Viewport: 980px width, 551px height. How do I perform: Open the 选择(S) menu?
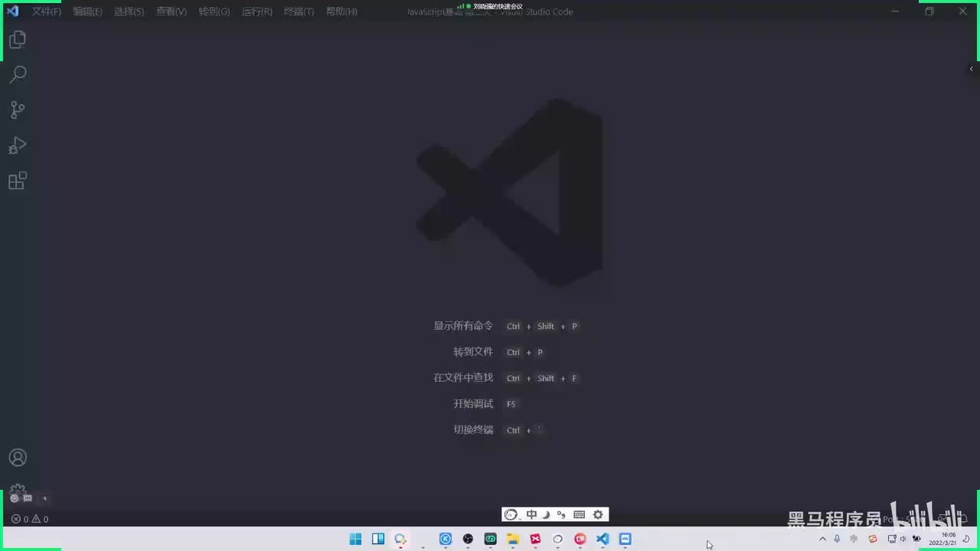pos(129,11)
